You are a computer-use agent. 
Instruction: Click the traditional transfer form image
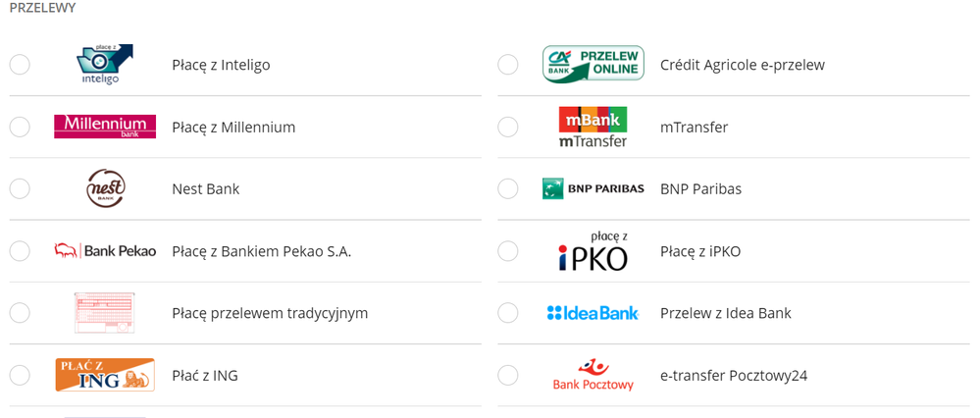(104, 312)
